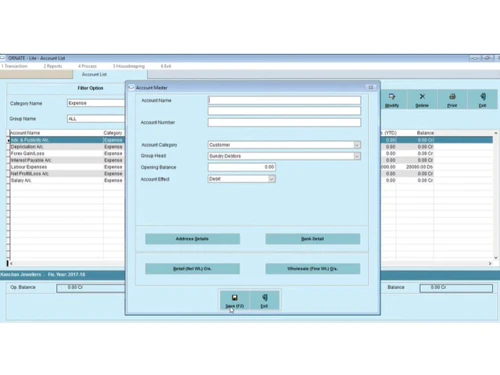The height and width of the screenshot is (375, 500).
Task: Click the Bank Detail button
Action: (313, 239)
